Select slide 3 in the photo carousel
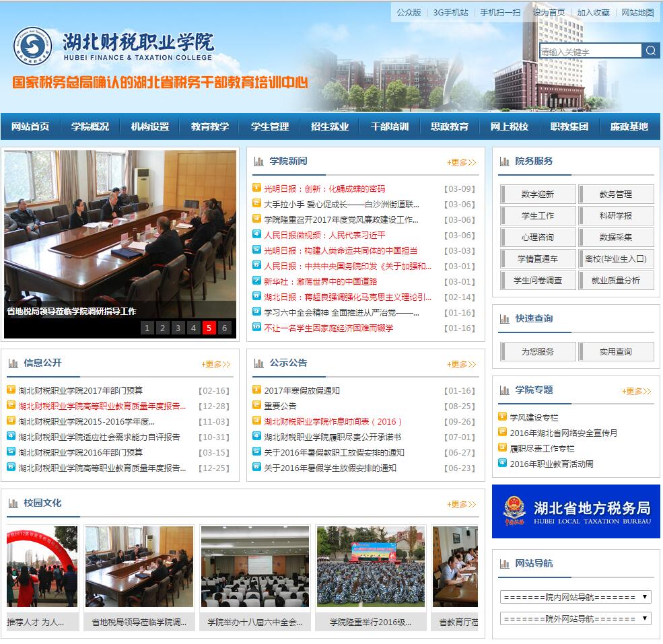 tap(178, 328)
